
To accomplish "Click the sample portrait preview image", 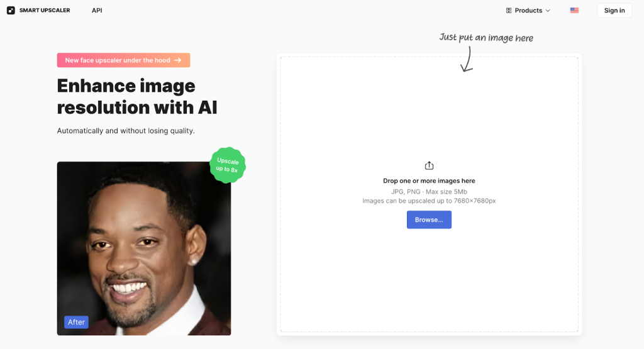I will click(144, 248).
